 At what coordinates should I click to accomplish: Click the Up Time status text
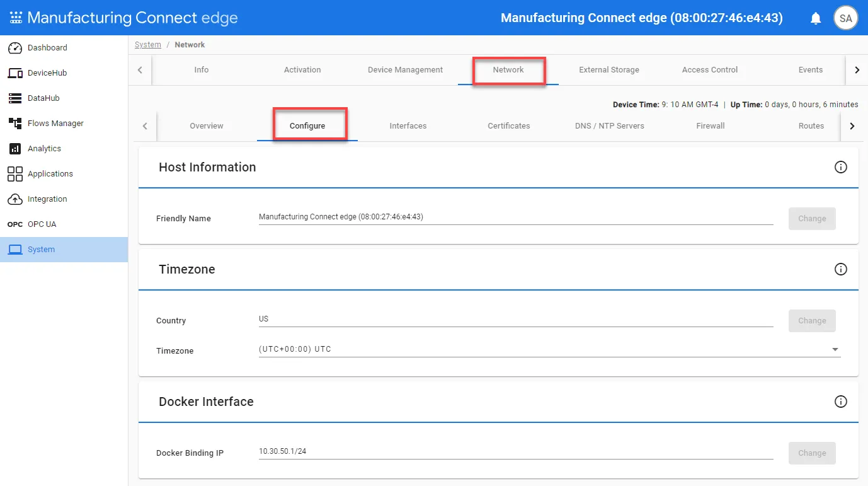pyautogui.click(x=794, y=105)
